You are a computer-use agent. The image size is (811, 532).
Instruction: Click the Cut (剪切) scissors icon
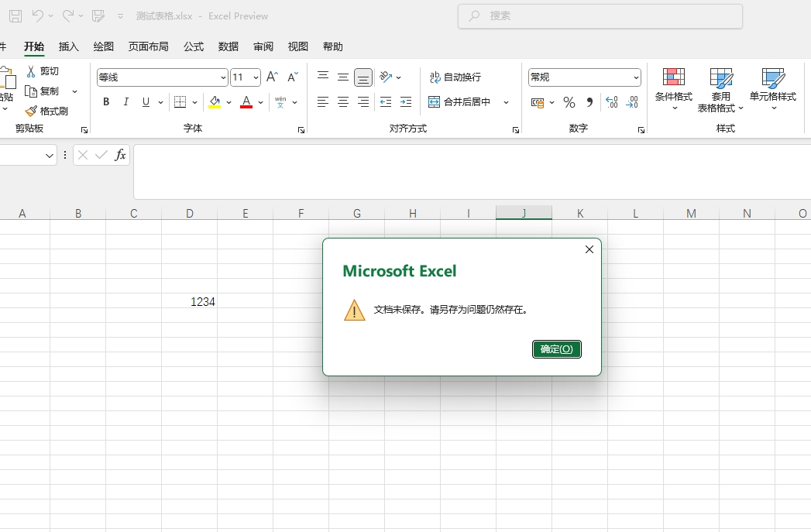coord(31,70)
